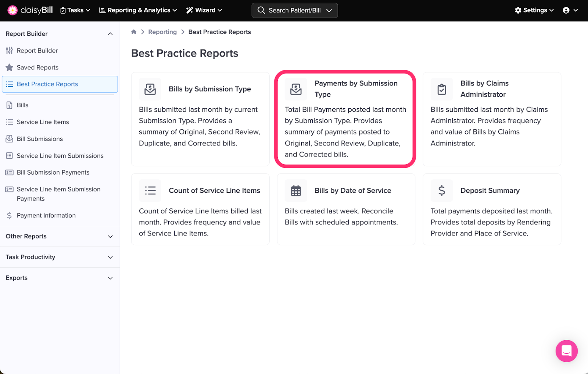Open the Settings dropdown menu
Viewport: 588px width, 374px height.
pos(534,10)
